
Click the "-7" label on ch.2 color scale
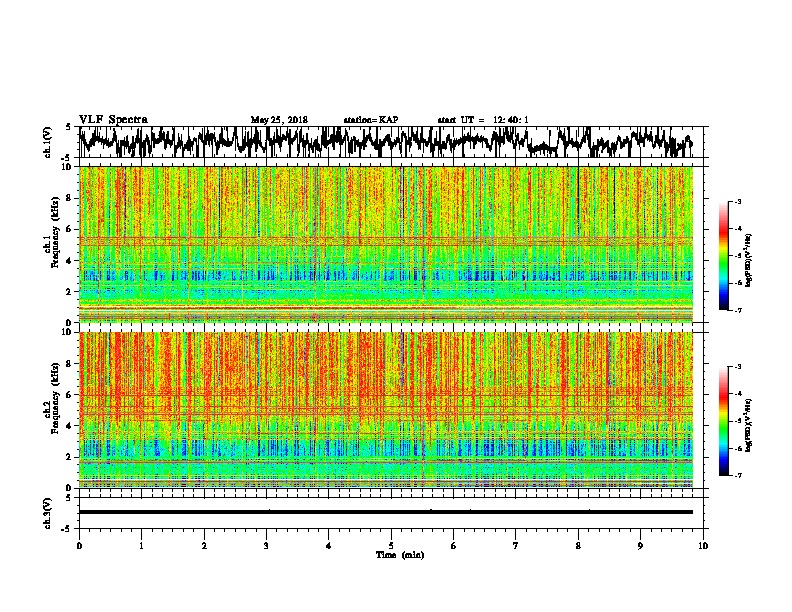tap(737, 475)
